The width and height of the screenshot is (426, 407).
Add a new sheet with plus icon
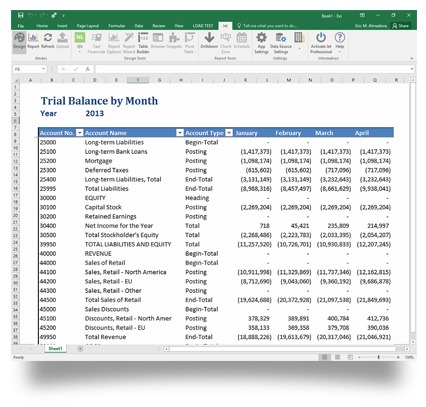[80, 349]
